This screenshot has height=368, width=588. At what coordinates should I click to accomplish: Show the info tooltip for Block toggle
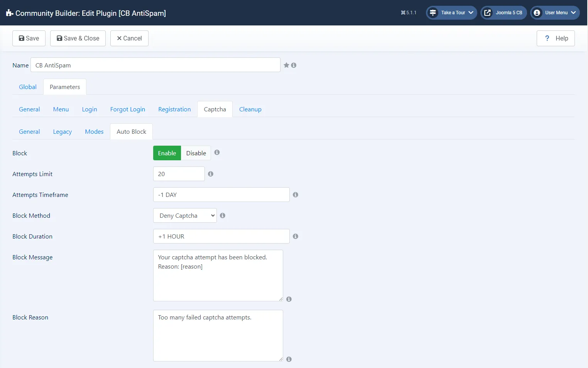[x=217, y=152]
